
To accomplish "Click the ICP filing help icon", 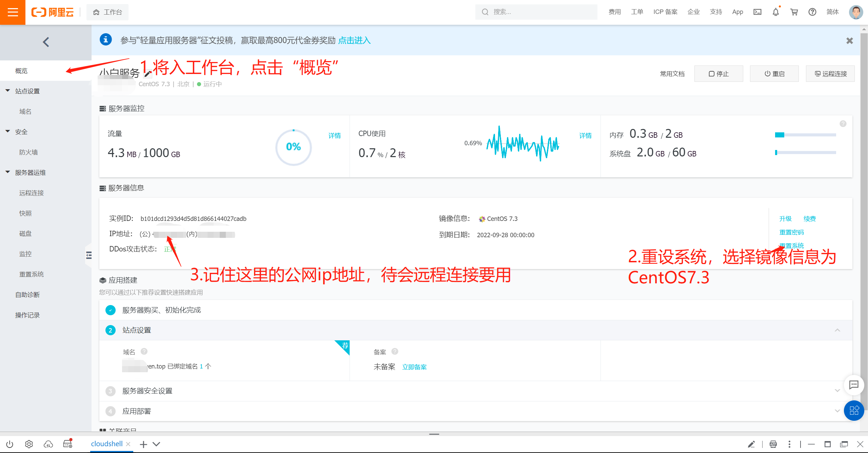I will point(395,352).
